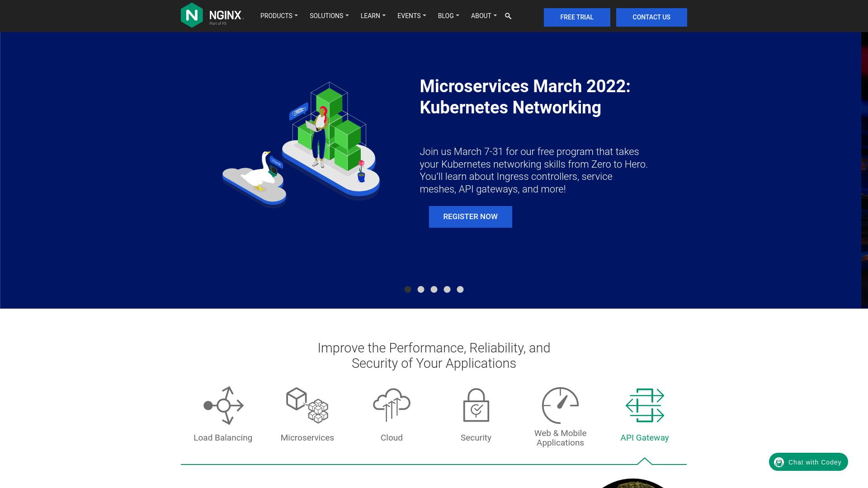Switch to the fourth carousel slide dot
868x488 pixels.
pos(447,290)
